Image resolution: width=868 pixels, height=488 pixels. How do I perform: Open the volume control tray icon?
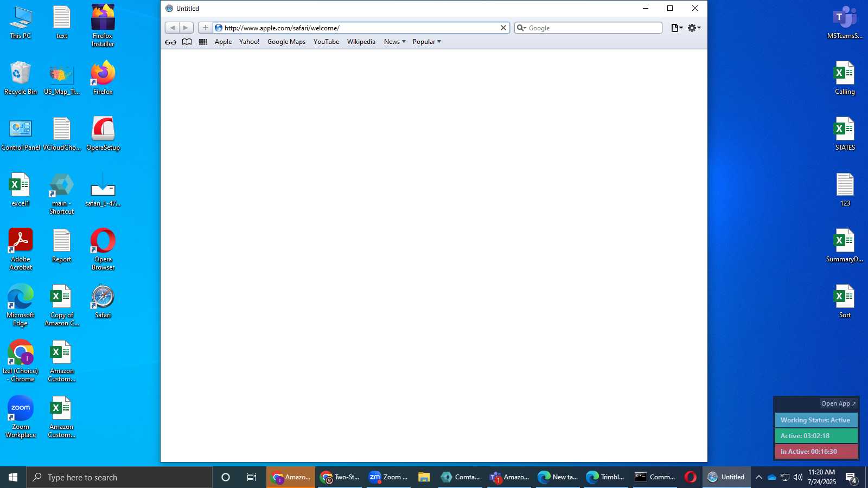pyautogui.click(x=797, y=477)
